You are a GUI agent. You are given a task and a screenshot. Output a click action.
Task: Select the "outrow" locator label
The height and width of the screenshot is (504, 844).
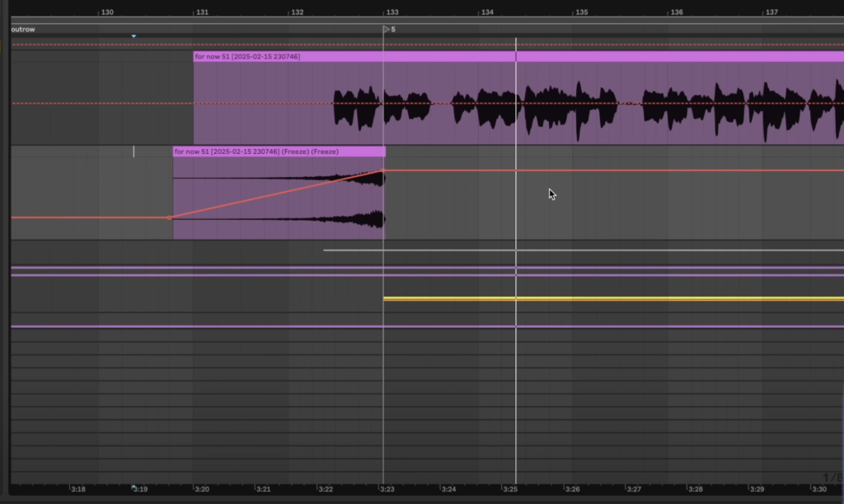click(x=21, y=29)
